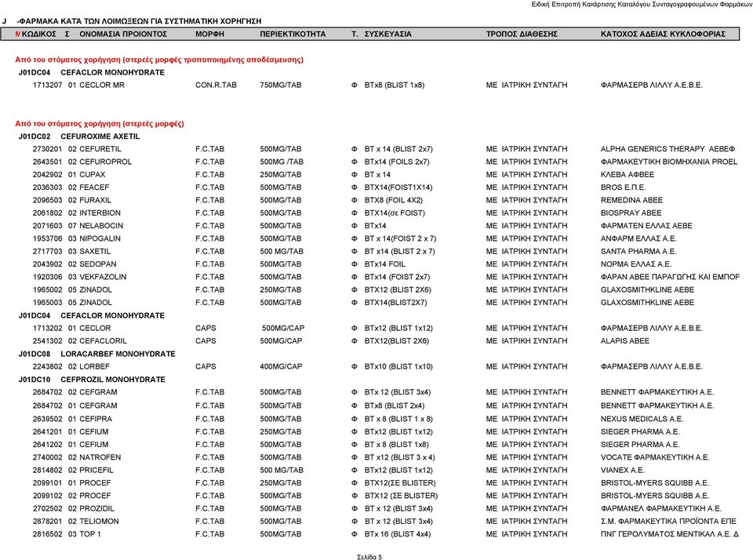Click packaging BTx8 (BLIST 2x4) of CEFGRAM

pos(395,405)
